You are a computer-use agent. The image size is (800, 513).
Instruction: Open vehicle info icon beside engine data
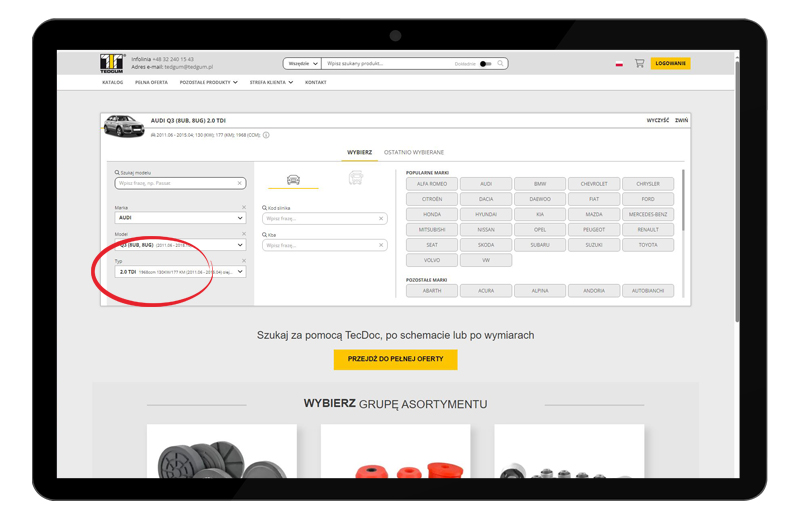266,135
